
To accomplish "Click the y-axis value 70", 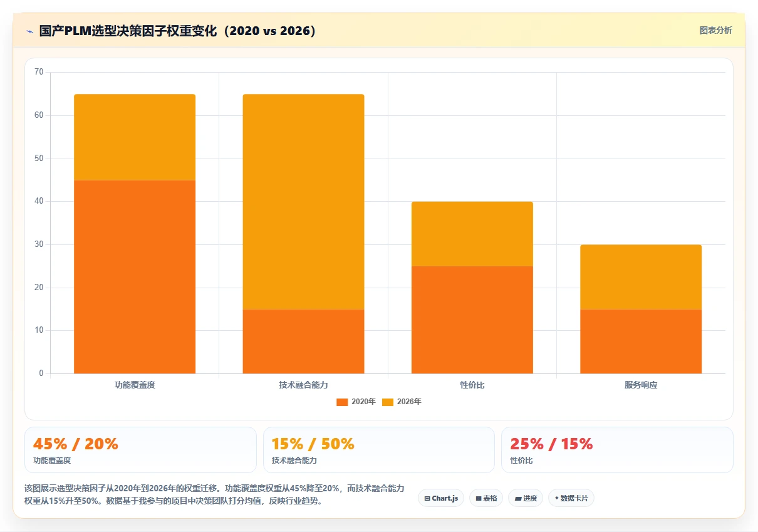I will tap(39, 72).
